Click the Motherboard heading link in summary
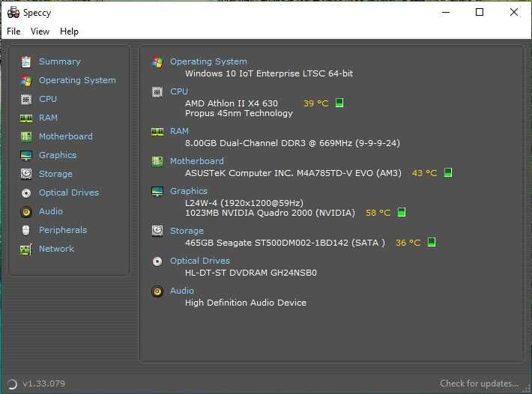The width and height of the screenshot is (532, 394). coord(197,161)
